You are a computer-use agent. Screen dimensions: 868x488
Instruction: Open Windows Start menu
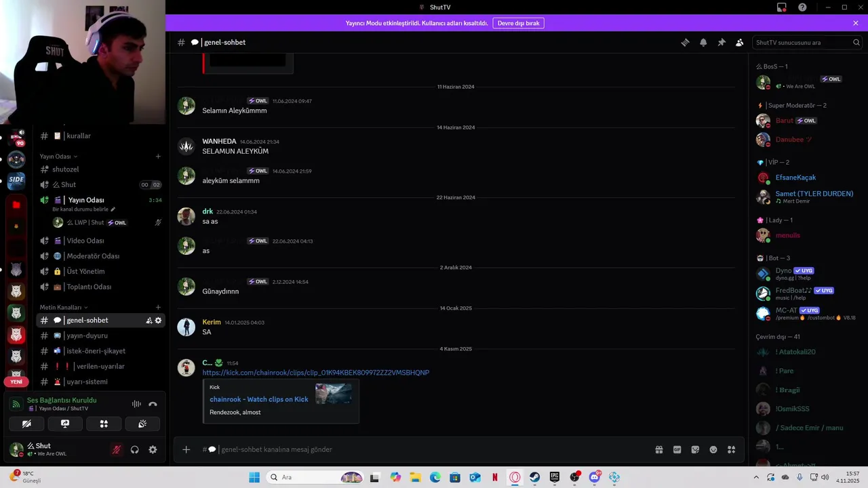coord(254,477)
